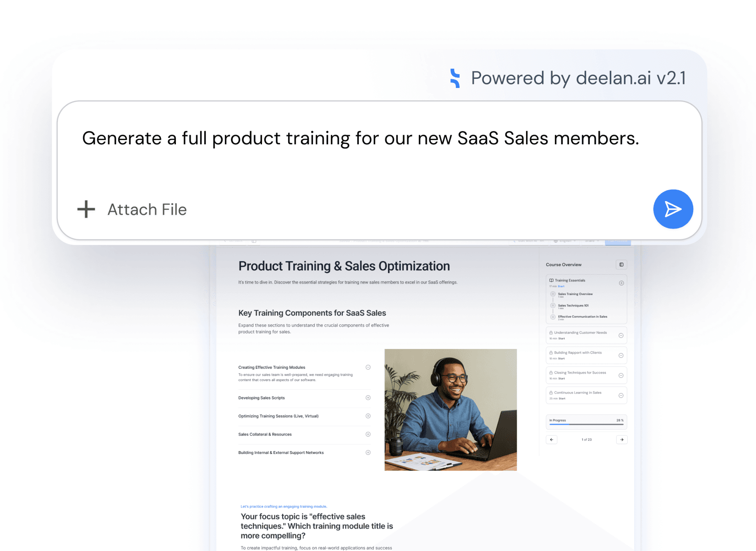Toggle the minus icon on Continuous Learning in Sales
Image resolution: width=756 pixels, height=551 pixels.
(x=621, y=395)
